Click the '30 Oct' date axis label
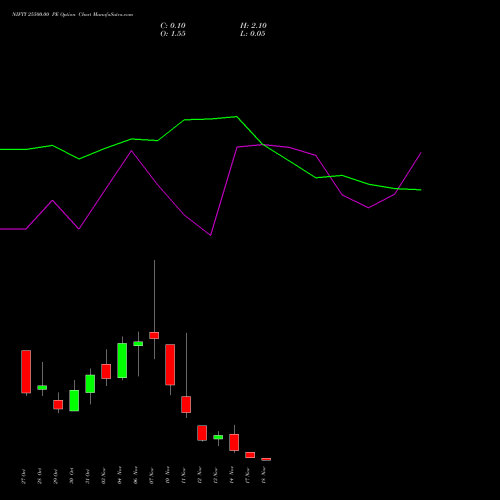500x500 pixels. [71, 476]
